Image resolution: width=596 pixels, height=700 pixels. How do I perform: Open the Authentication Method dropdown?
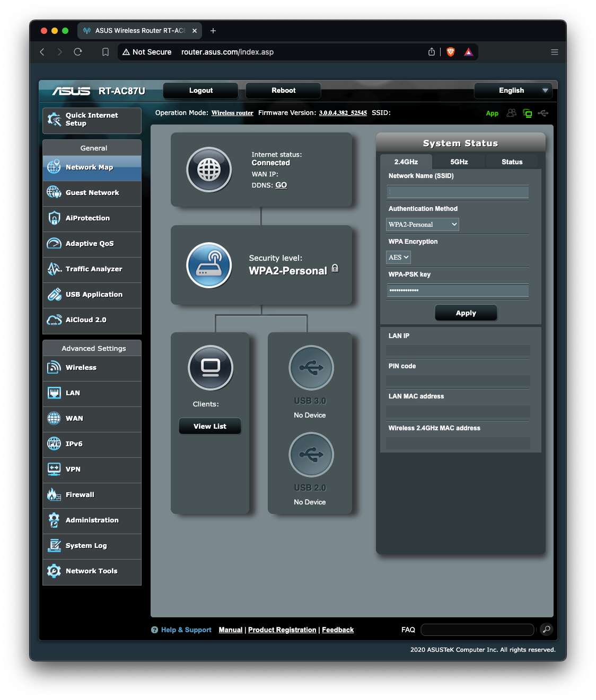(x=423, y=225)
